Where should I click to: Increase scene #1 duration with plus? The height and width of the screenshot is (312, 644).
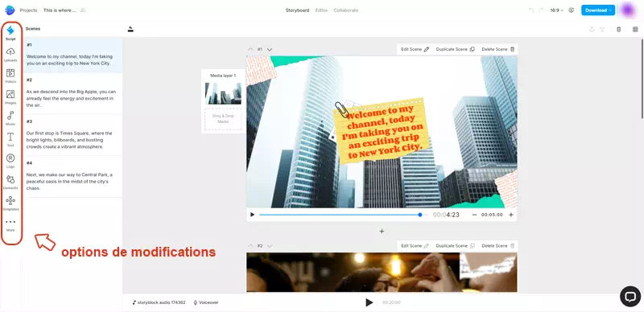click(511, 215)
